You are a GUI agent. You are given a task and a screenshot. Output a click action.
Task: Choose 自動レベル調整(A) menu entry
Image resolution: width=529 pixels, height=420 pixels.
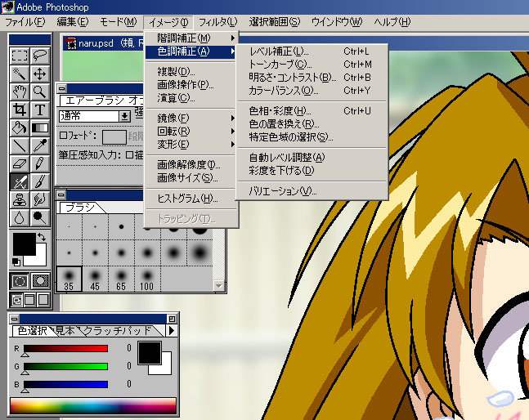pyautogui.click(x=312, y=158)
